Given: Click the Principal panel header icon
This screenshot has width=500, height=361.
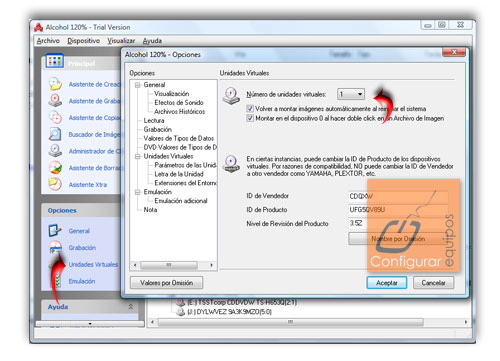Looking at the screenshot, I should pos(54,61).
